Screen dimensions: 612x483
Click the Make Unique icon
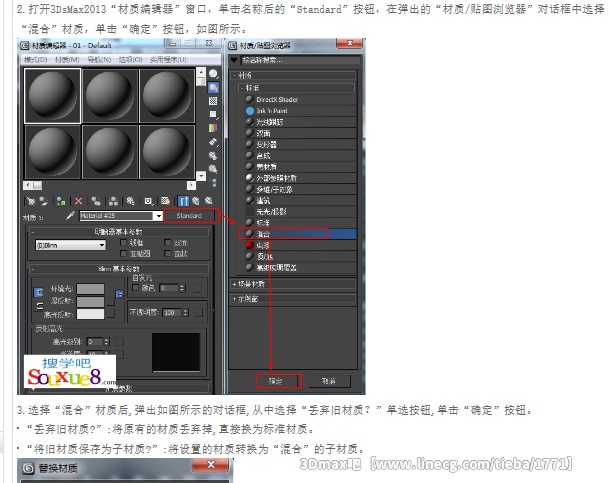coord(113,201)
